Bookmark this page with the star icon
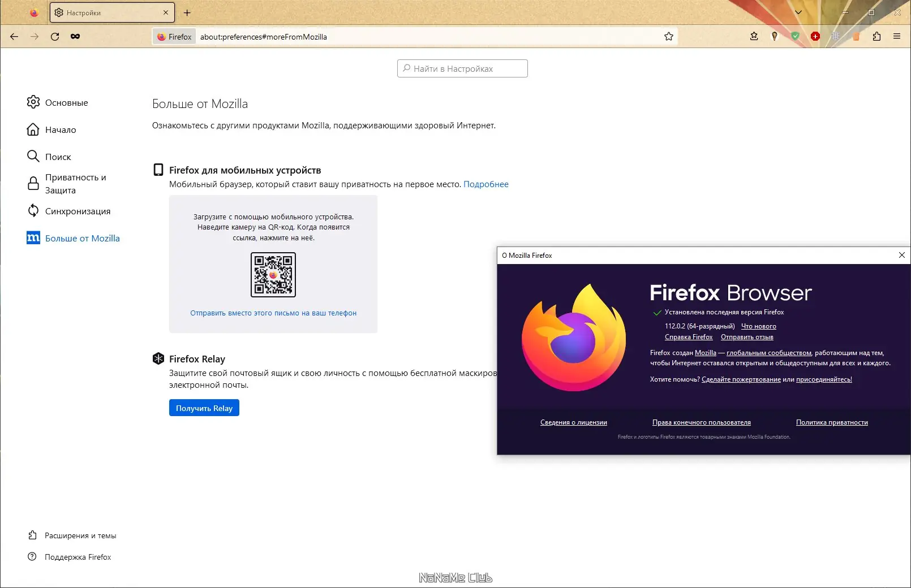911x588 pixels. click(x=669, y=37)
